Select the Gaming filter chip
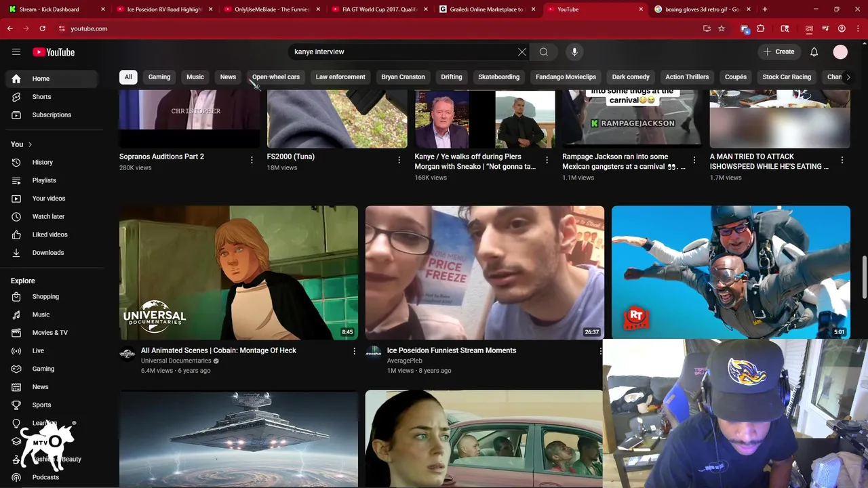The image size is (868, 488). tap(159, 77)
